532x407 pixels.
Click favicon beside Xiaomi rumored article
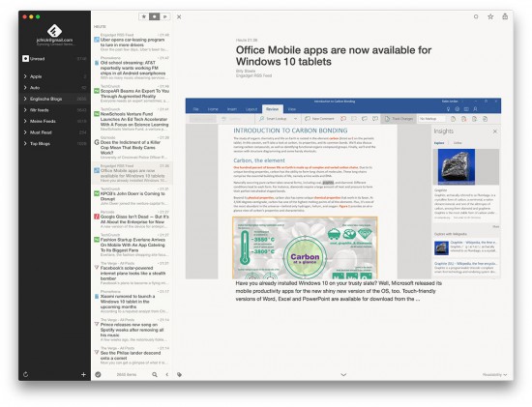(x=97, y=296)
